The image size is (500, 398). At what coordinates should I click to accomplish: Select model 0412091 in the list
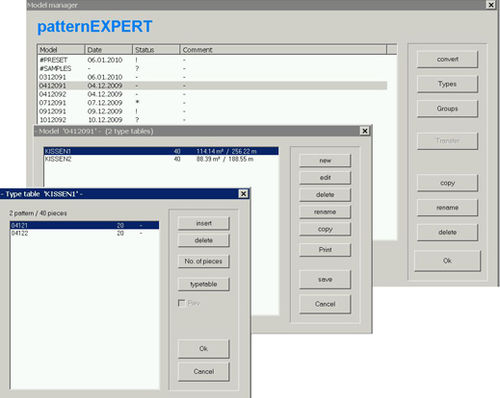(x=212, y=86)
